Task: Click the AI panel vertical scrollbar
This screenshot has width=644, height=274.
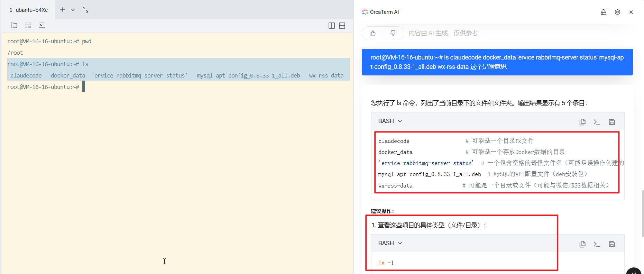Action: tap(643, 213)
